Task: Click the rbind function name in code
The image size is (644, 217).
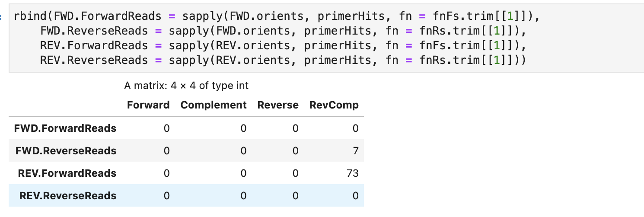Action: 30,17
